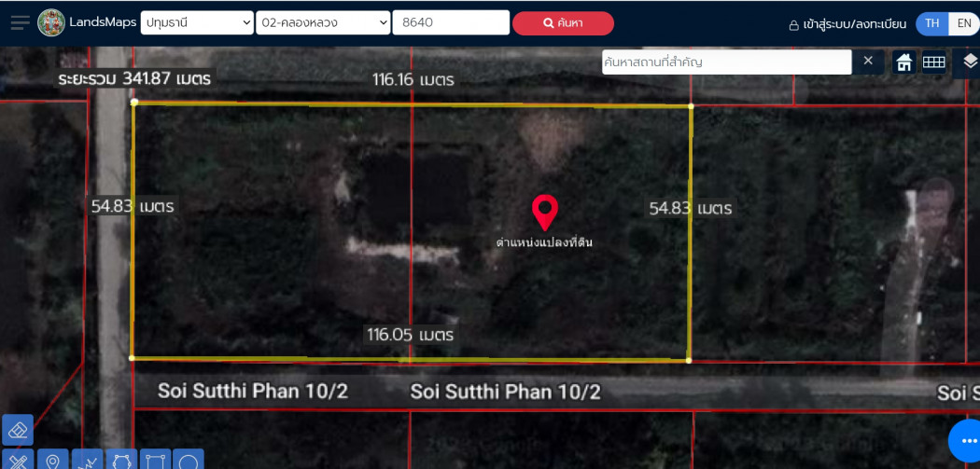Click the lock icon next to login

793,25
